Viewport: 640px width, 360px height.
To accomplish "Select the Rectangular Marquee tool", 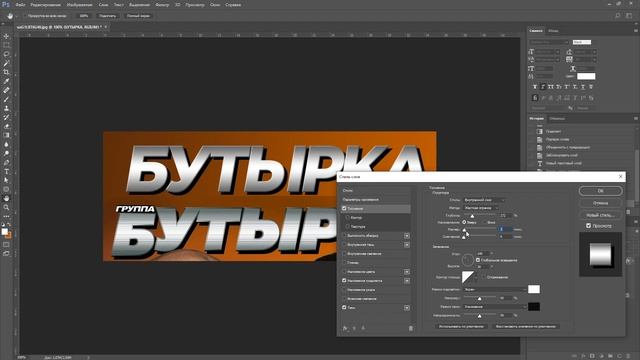I will pos(6,45).
